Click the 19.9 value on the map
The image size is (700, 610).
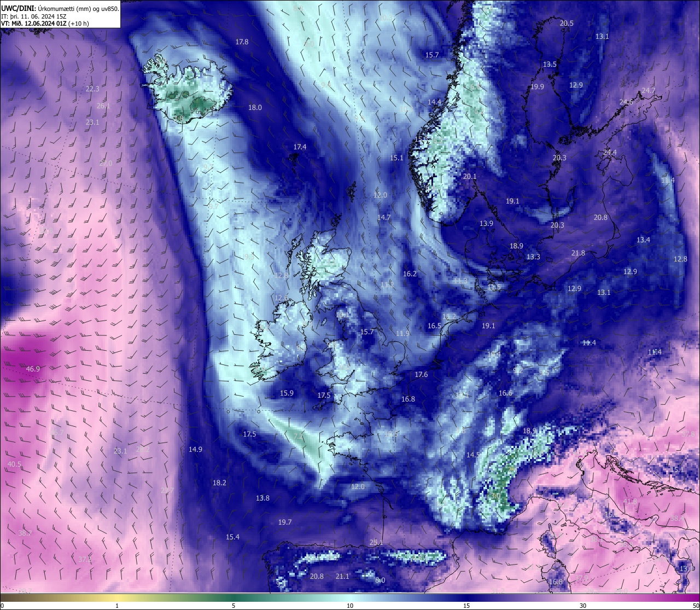537,87
